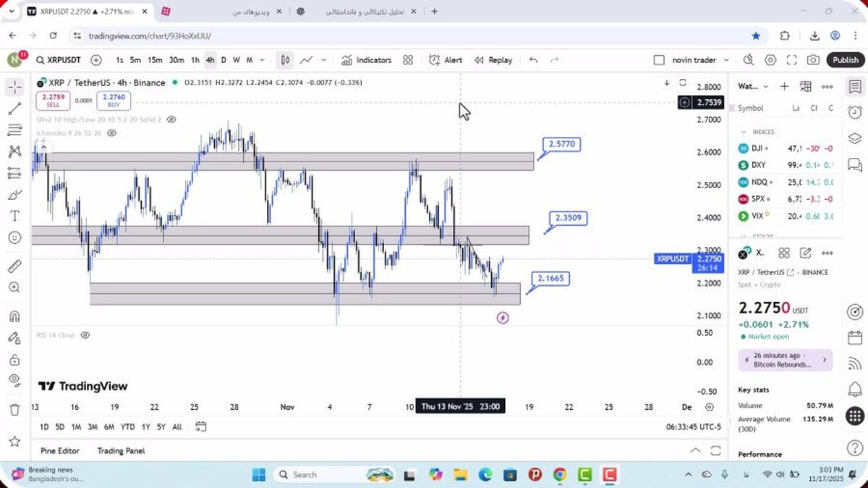The width and height of the screenshot is (868, 488).
Task: Open the Pine Editor tab
Action: click(60, 450)
